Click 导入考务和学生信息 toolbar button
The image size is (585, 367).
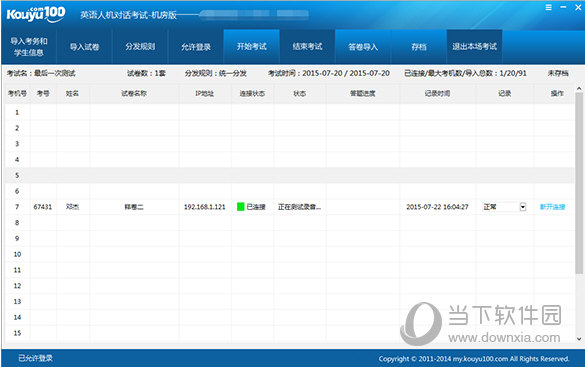tap(29, 47)
